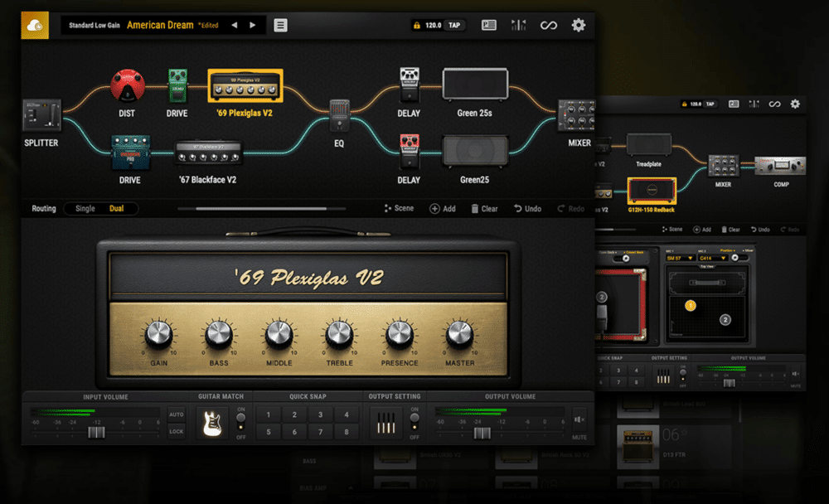Open the dual signal path metering icon
829x504 pixels.
click(519, 25)
